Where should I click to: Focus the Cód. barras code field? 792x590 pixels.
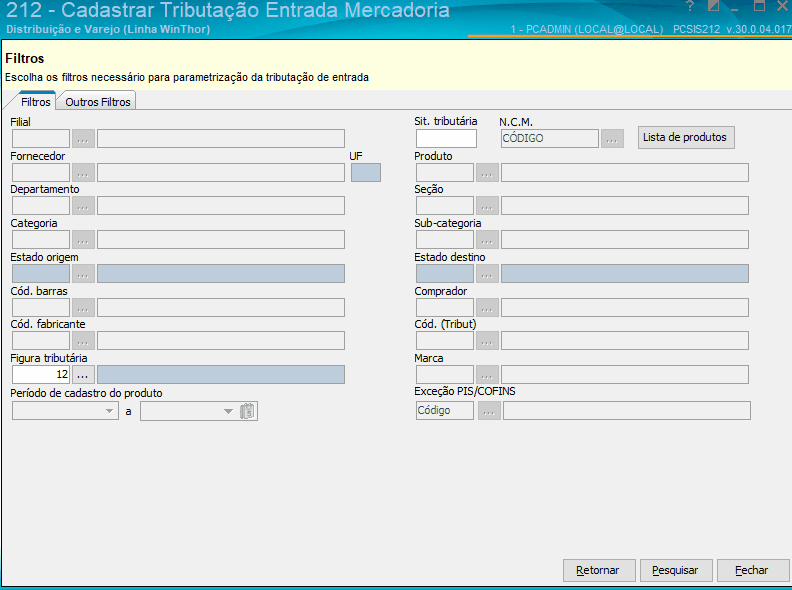[41, 308]
